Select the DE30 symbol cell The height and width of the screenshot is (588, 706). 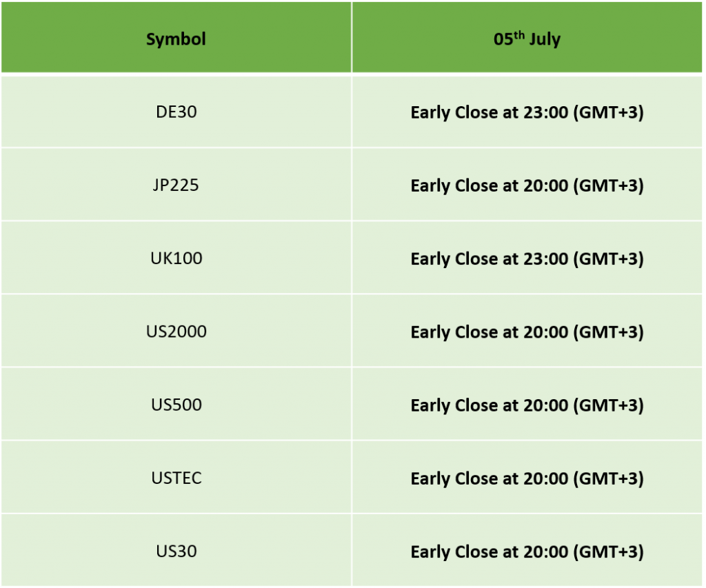point(176,112)
